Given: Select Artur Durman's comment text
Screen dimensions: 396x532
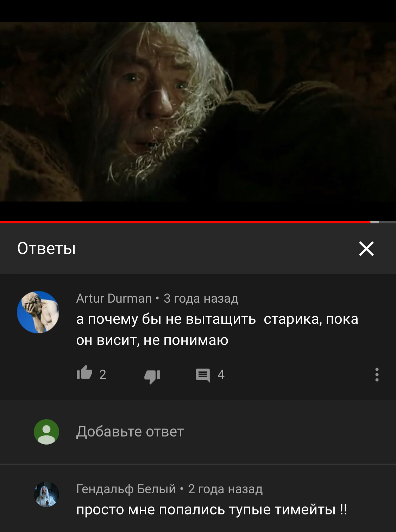Looking at the screenshot, I should (x=217, y=329).
